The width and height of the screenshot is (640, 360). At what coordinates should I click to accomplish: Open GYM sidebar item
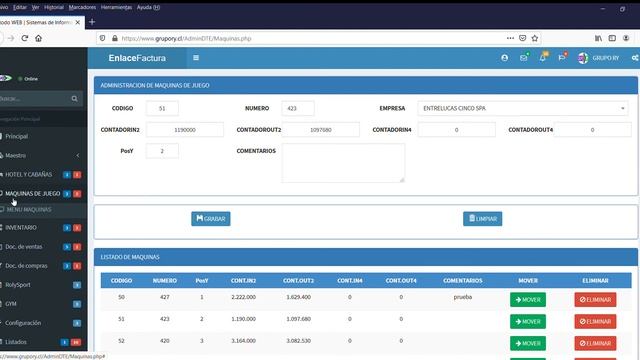(x=41, y=304)
